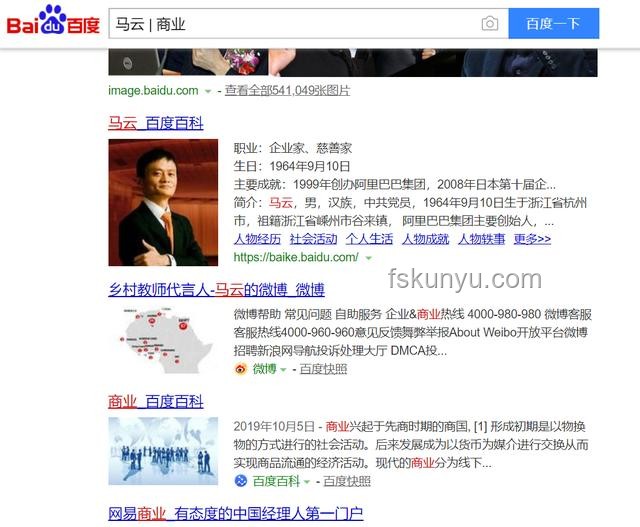Screen dimensions: 640x527
Task: Open the 个人生活 sublink
Action: [x=369, y=239]
